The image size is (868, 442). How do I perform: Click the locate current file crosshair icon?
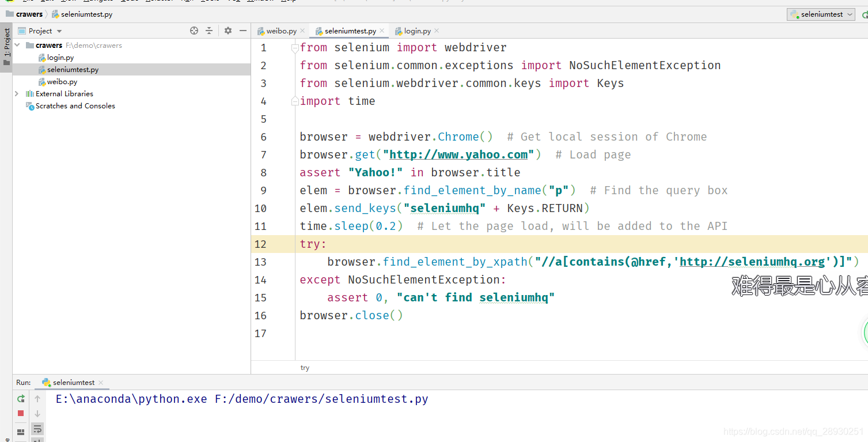coord(194,31)
